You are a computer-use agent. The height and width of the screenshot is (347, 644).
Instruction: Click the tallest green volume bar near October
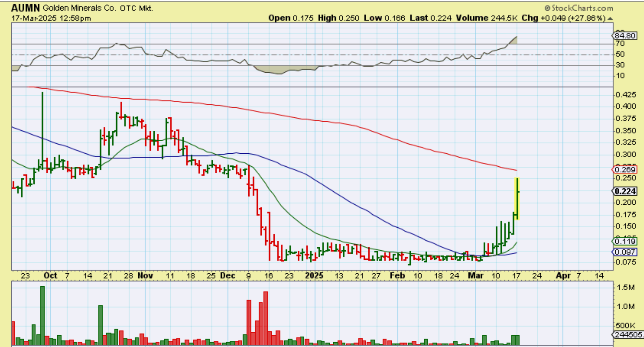pyautogui.click(x=42, y=315)
